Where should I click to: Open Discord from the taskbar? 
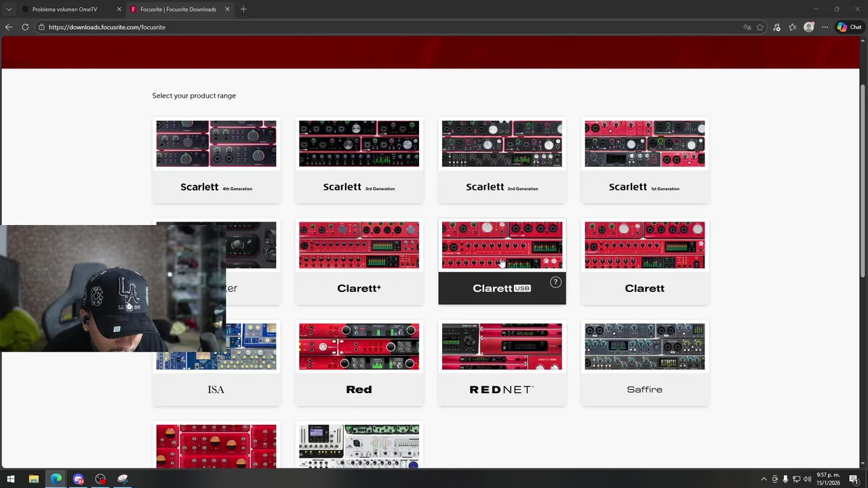[78, 479]
